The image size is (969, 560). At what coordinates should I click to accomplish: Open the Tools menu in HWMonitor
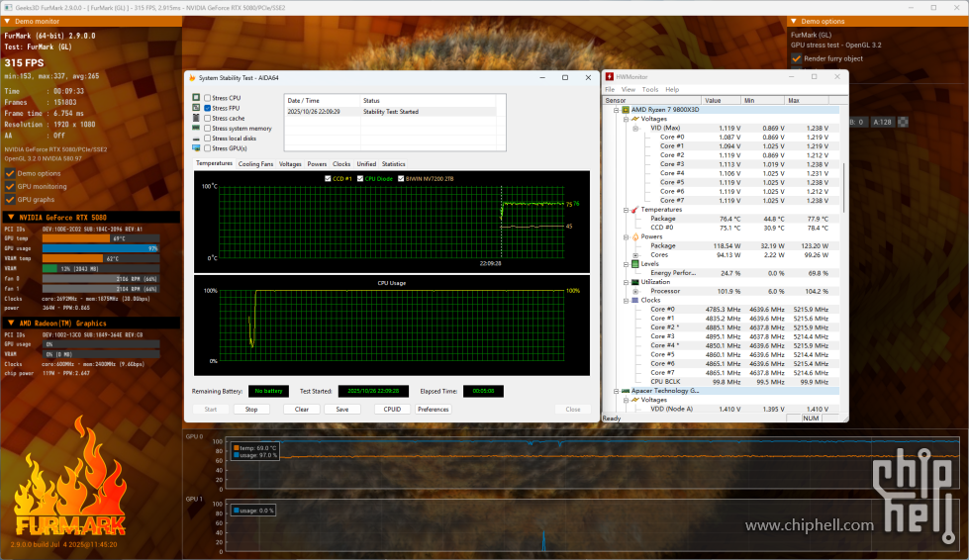(x=649, y=89)
